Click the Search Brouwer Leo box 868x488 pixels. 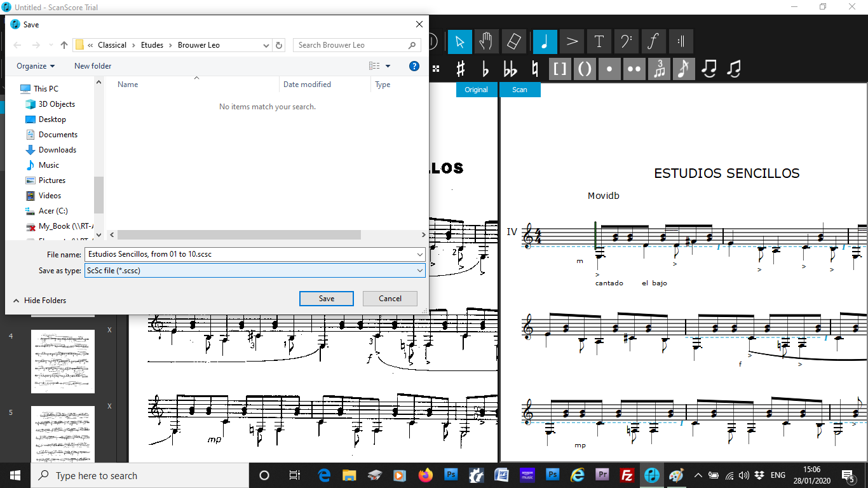[356, 45]
